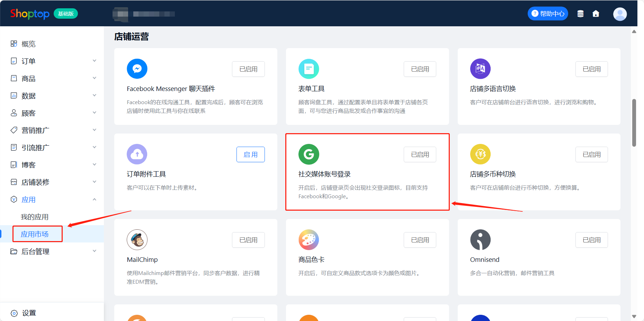Click the 博客 sidebar icon
The image size is (644, 321).
click(14, 165)
